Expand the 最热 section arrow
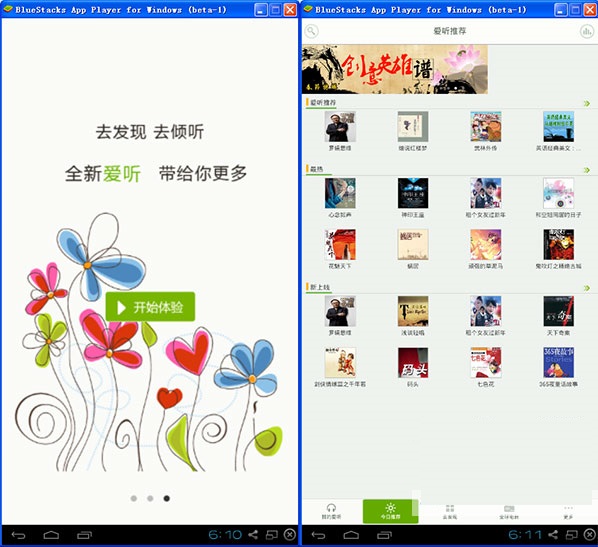The image size is (598, 547). point(587,170)
